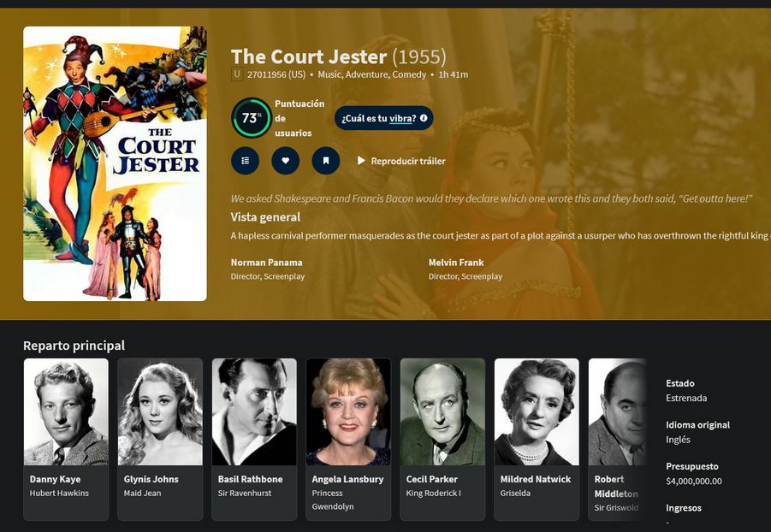Open Cecil Parker cast card
Screen dimensions: 771x532
(442, 439)
